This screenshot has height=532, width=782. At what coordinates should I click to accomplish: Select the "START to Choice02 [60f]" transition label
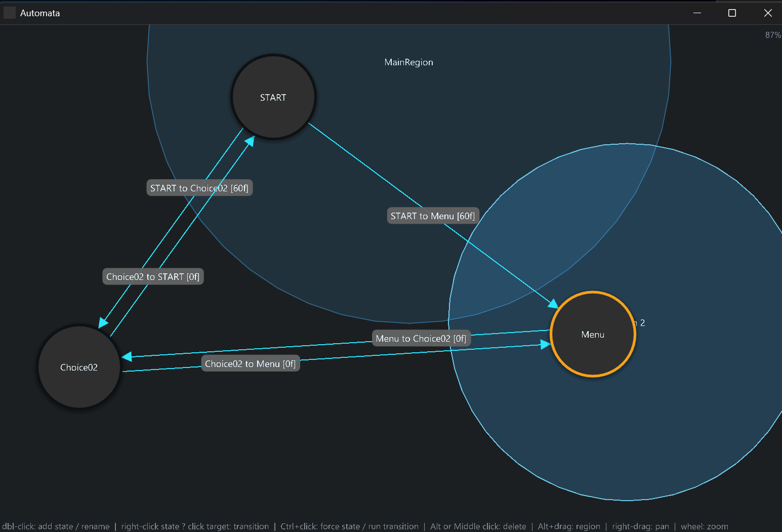click(199, 188)
